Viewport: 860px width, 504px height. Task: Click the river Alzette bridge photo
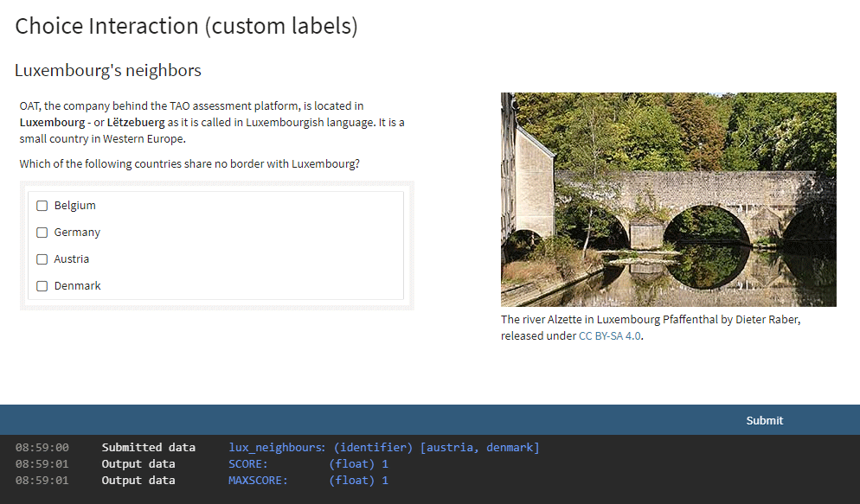[668, 199]
